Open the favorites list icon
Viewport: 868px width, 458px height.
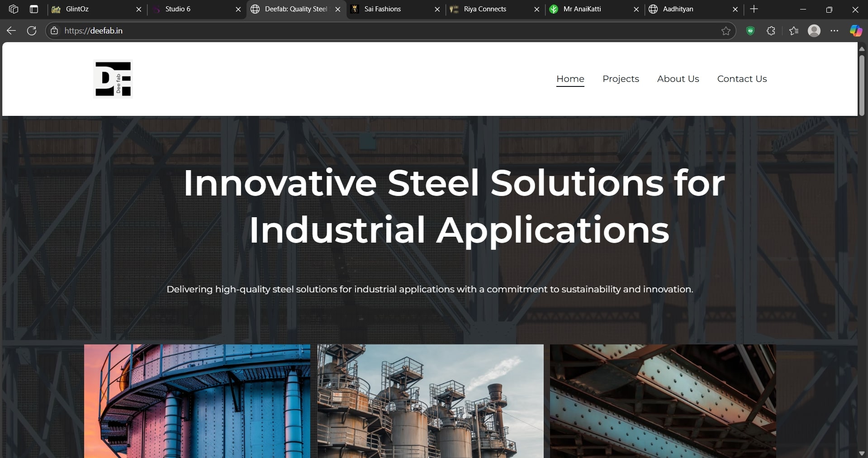tap(793, 31)
